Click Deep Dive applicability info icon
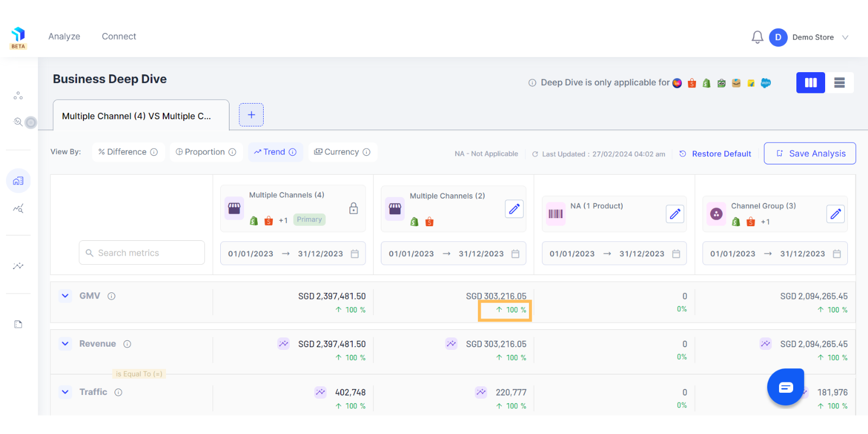Viewport: 868px width, 434px height. 532,83
